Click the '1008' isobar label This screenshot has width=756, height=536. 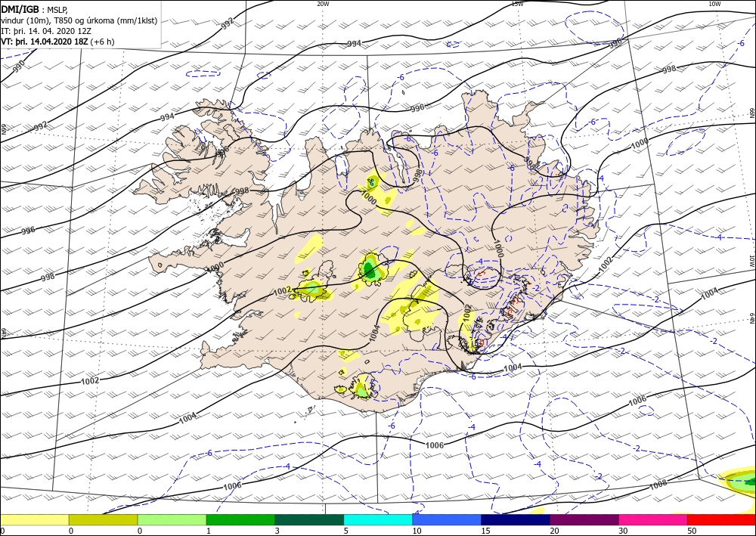(x=658, y=485)
